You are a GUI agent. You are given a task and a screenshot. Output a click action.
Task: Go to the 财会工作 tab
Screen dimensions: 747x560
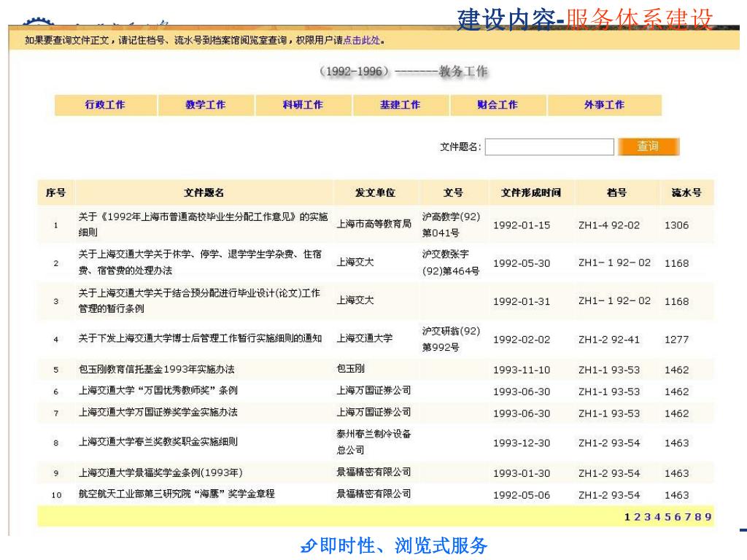click(x=498, y=105)
